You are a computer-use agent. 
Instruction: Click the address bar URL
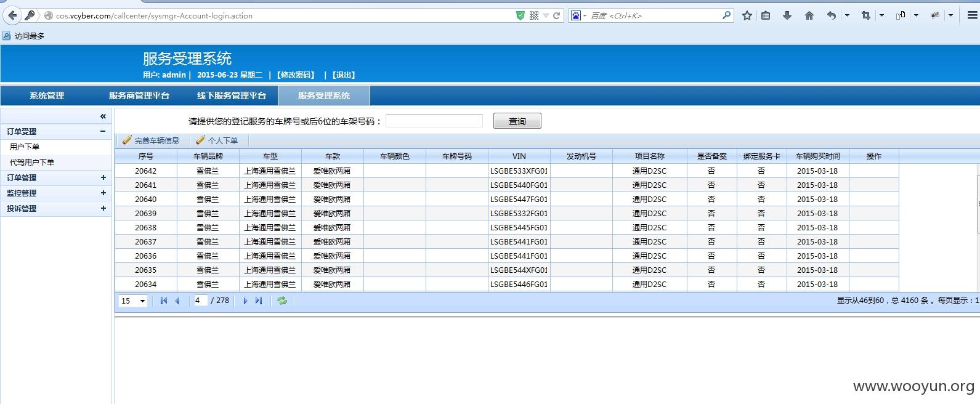click(x=154, y=16)
